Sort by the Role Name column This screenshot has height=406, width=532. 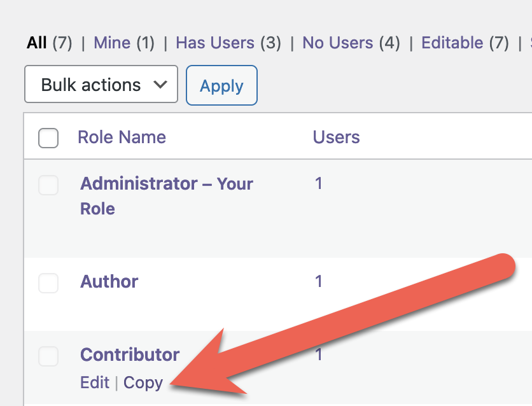pos(122,137)
